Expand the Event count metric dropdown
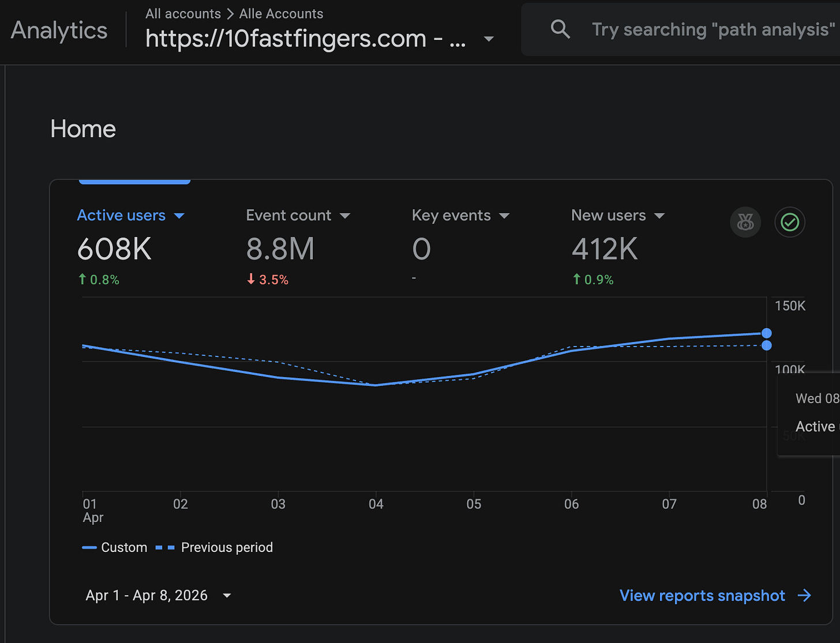840x643 pixels. [345, 216]
